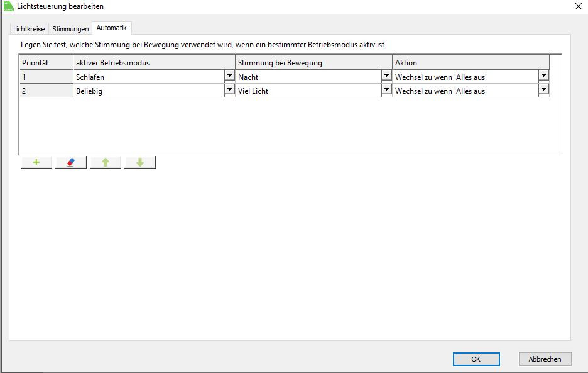The width and height of the screenshot is (588, 373).
Task: Delete the selected rule with the eraser icon
Action: click(71, 162)
